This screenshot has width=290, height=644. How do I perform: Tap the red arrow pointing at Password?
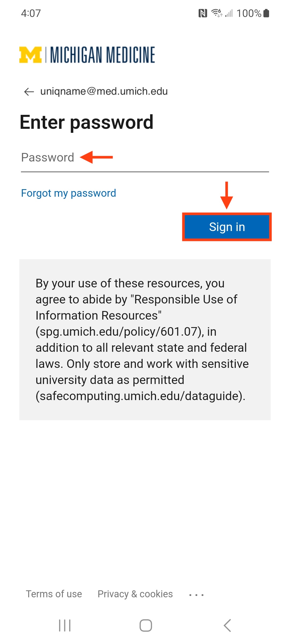click(97, 157)
